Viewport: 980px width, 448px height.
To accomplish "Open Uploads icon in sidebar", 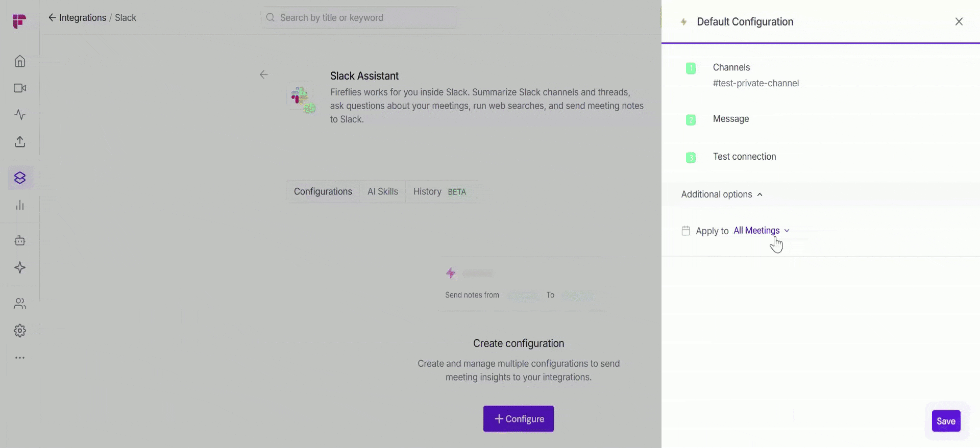I will point(20,142).
